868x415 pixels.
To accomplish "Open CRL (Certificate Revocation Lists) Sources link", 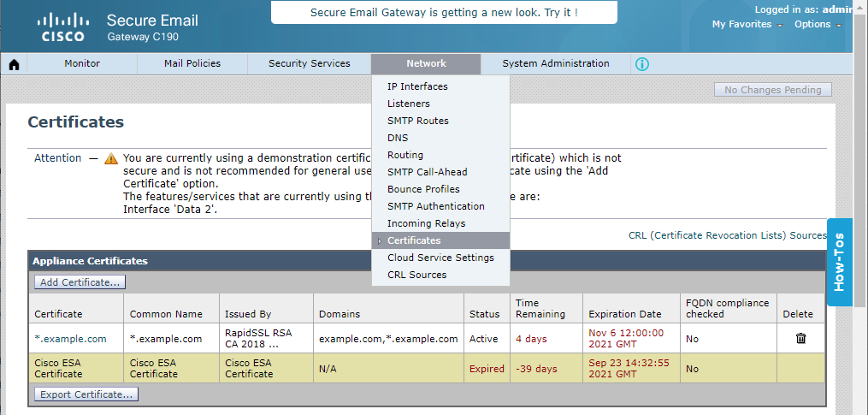I will (x=728, y=235).
